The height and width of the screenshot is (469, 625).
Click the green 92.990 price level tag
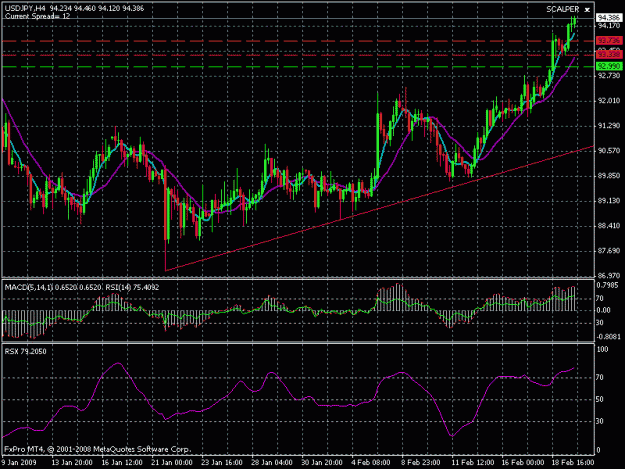pyautogui.click(x=609, y=66)
